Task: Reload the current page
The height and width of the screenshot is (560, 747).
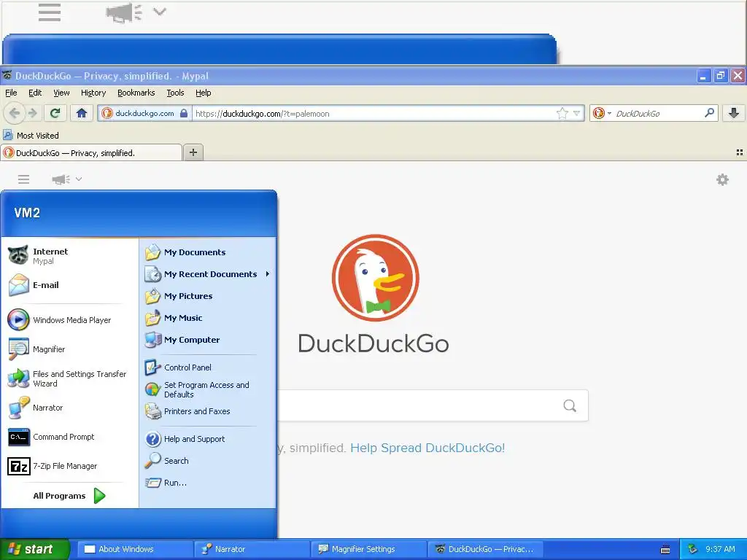Action: pos(55,113)
